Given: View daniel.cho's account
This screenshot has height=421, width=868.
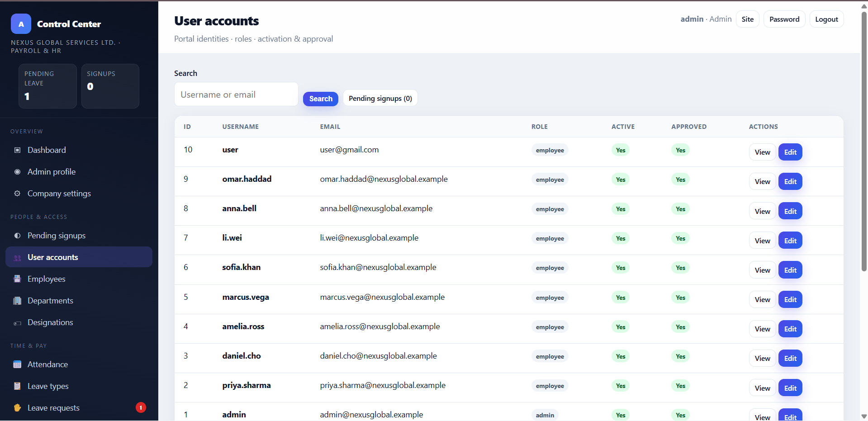Looking at the screenshot, I should pos(762,358).
